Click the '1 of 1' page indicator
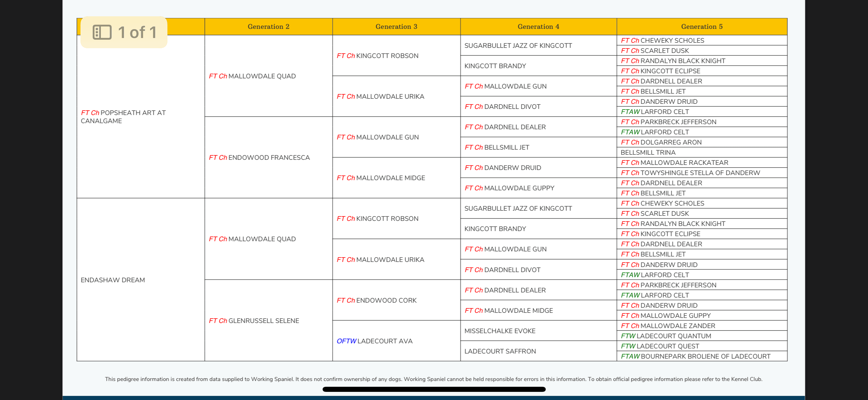Image resolution: width=868 pixels, height=400 pixels. [137, 33]
